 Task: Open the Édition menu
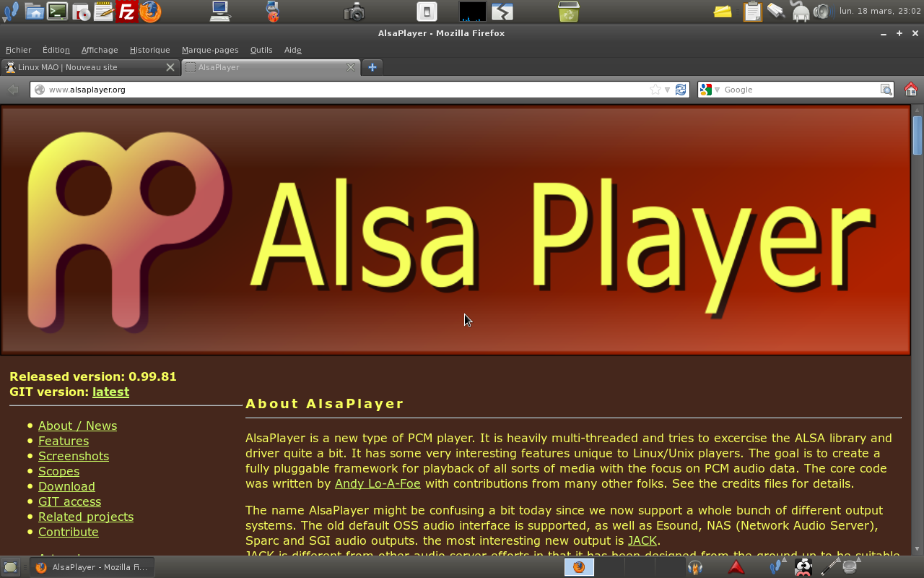(56, 50)
